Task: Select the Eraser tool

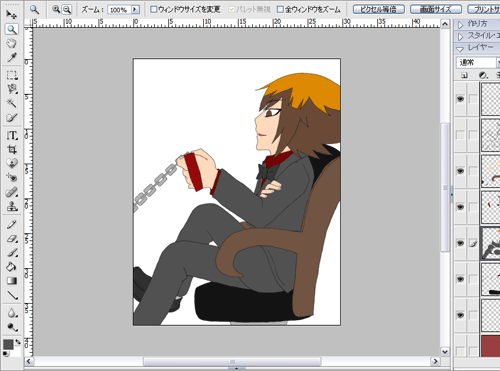Action: [12, 239]
